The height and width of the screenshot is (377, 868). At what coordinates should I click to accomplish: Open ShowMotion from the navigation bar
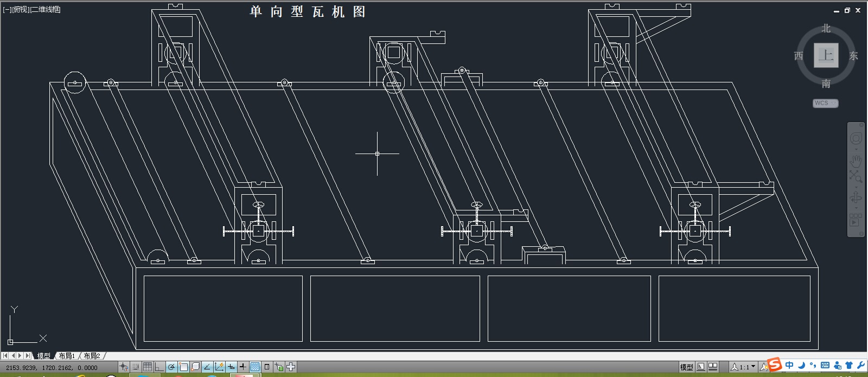[x=856, y=220]
